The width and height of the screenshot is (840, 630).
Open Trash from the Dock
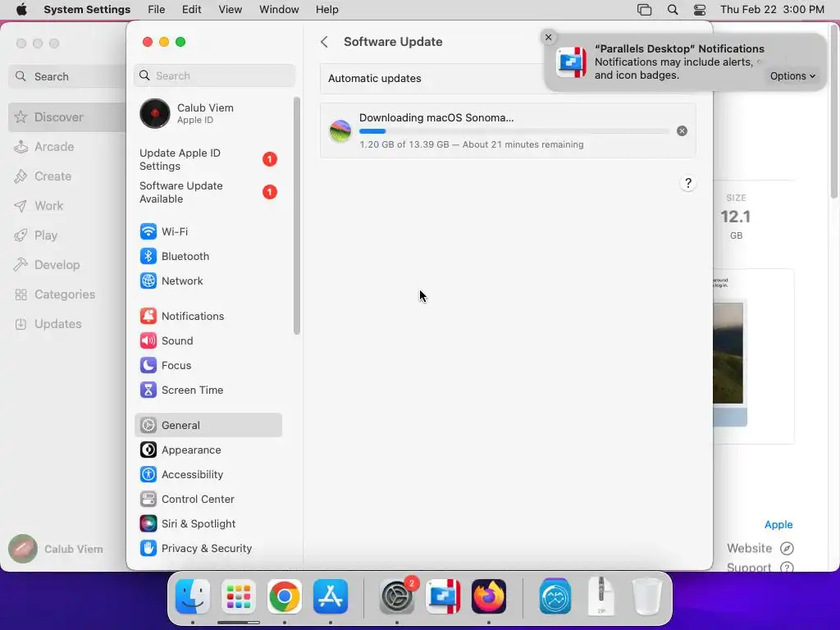point(646,597)
